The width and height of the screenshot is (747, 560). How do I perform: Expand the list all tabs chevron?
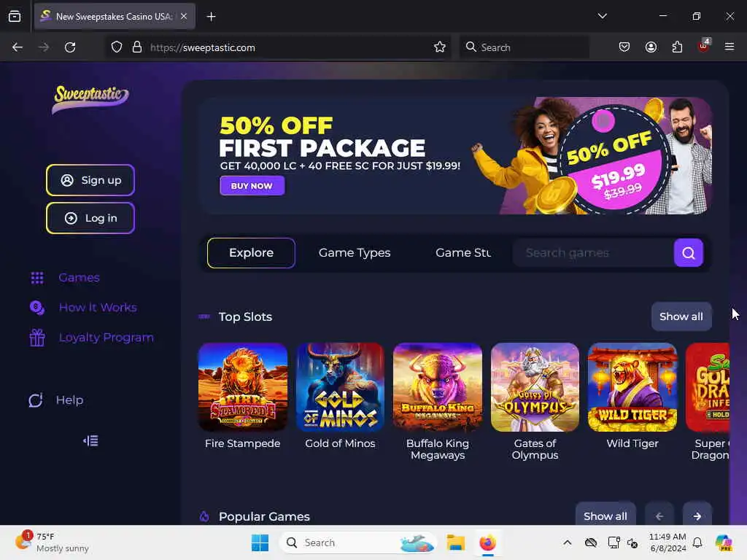602,16
